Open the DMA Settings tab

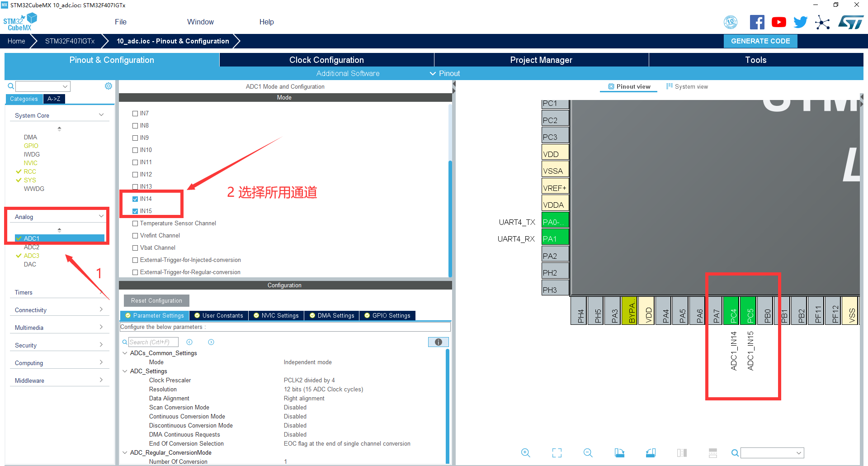(x=332, y=315)
